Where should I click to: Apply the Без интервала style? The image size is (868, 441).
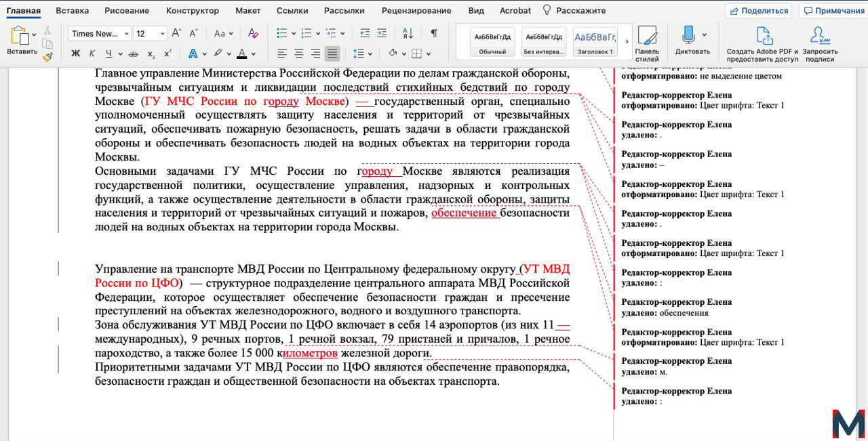point(545,42)
